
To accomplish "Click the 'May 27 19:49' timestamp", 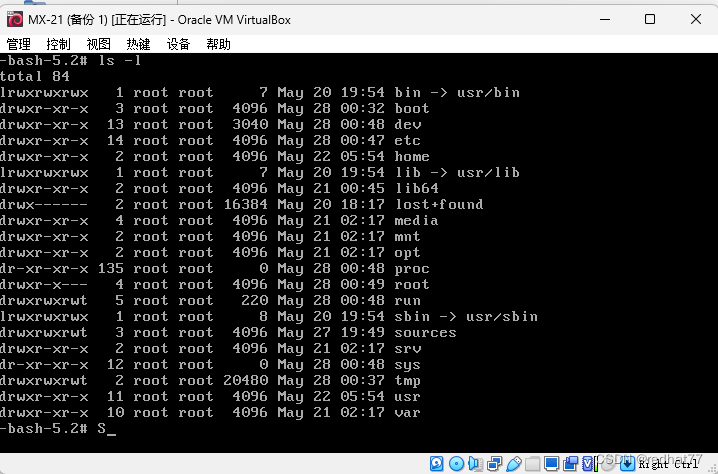I will click(x=331, y=333).
